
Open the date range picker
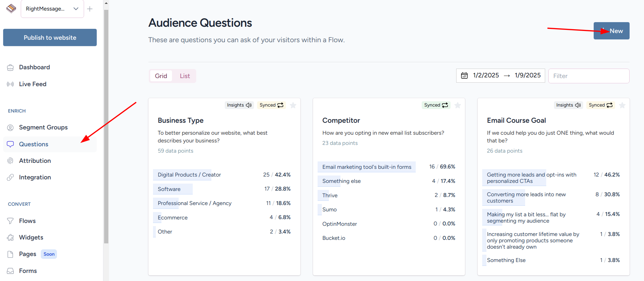tap(500, 76)
